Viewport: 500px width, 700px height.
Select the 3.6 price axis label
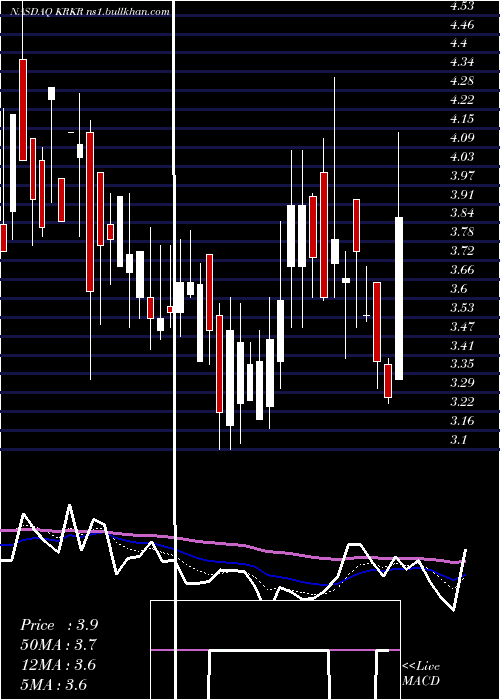tap(458, 289)
